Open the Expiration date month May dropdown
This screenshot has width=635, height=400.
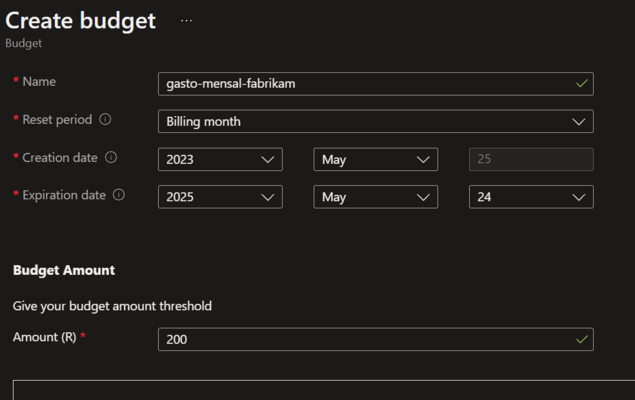pos(375,197)
